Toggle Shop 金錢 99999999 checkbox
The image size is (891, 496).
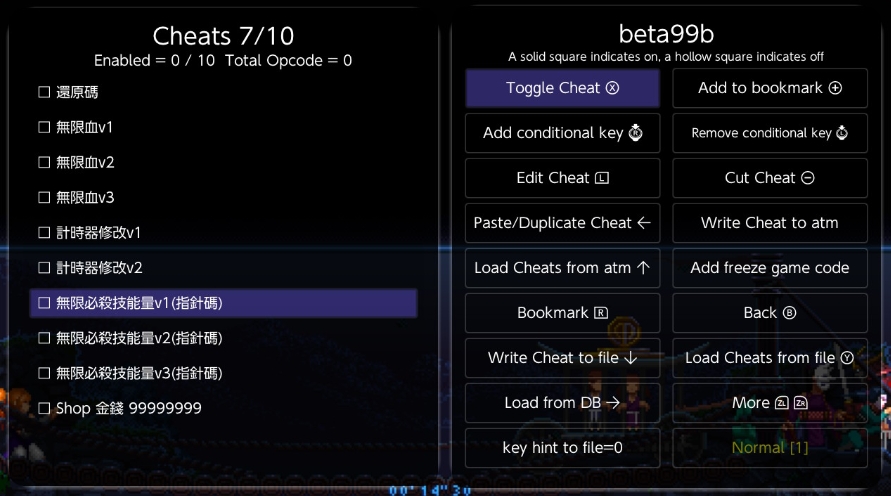pyautogui.click(x=44, y=408)
